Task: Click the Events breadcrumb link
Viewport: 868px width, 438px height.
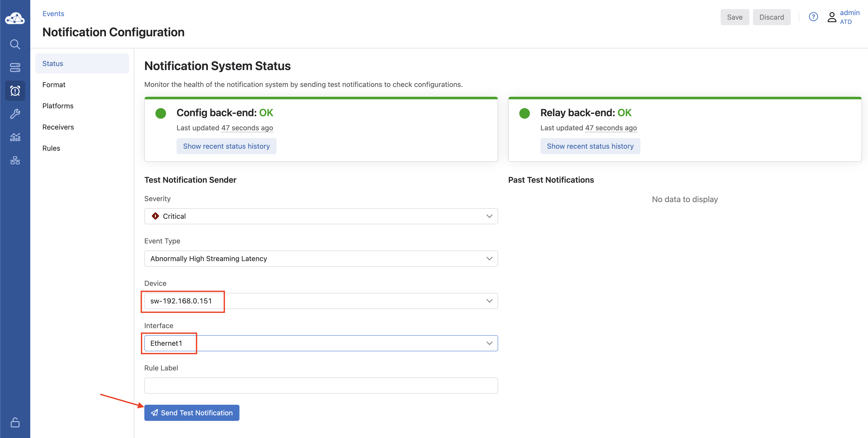Action: click(x=53, y=13)
